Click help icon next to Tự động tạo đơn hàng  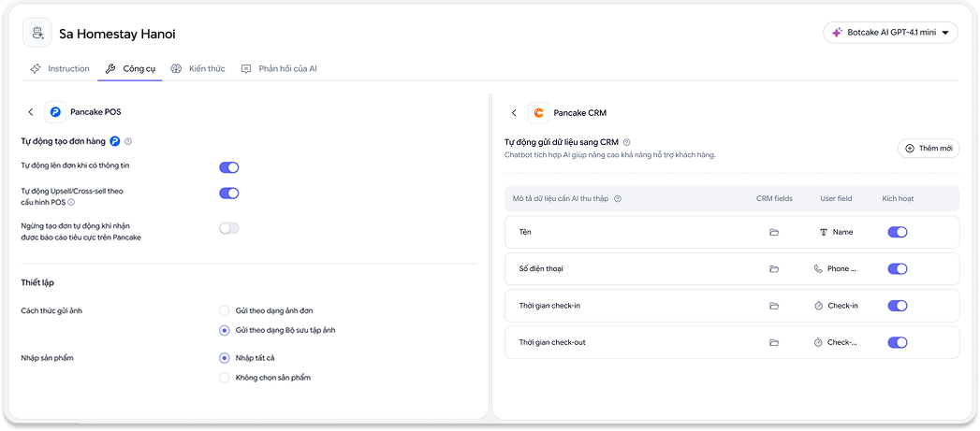click(128, 142)
